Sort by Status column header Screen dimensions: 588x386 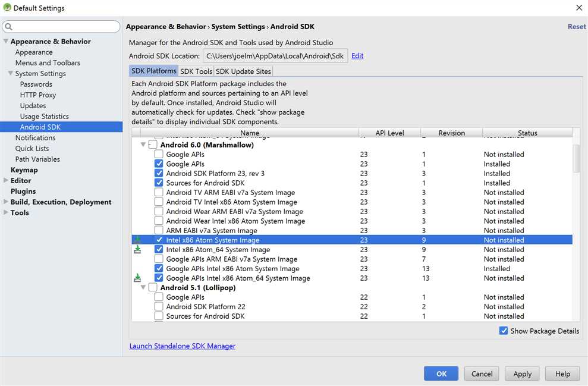[527, 133]
